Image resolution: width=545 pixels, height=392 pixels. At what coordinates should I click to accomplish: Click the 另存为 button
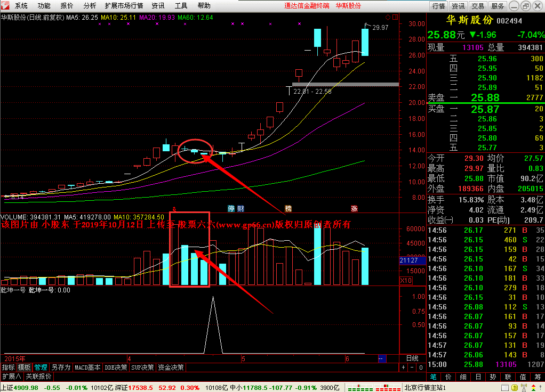pos(61,367)
